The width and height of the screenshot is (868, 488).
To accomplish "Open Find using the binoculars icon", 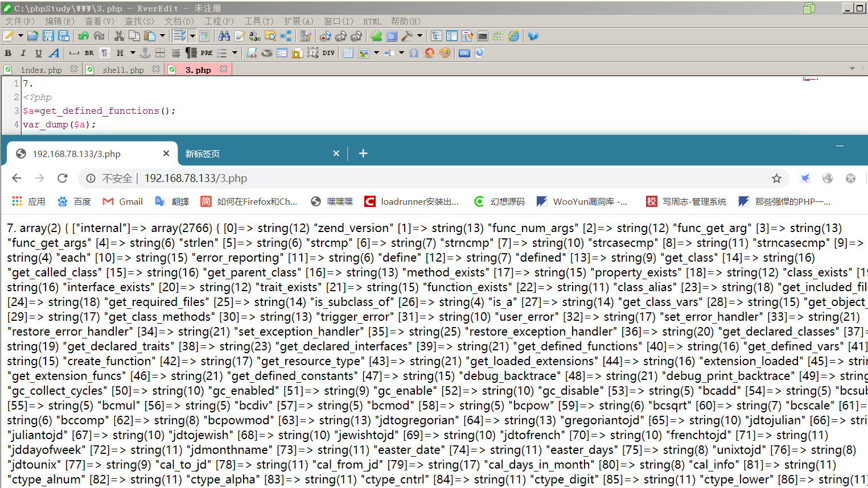I will pyautogui.click(x=224, y=36).
